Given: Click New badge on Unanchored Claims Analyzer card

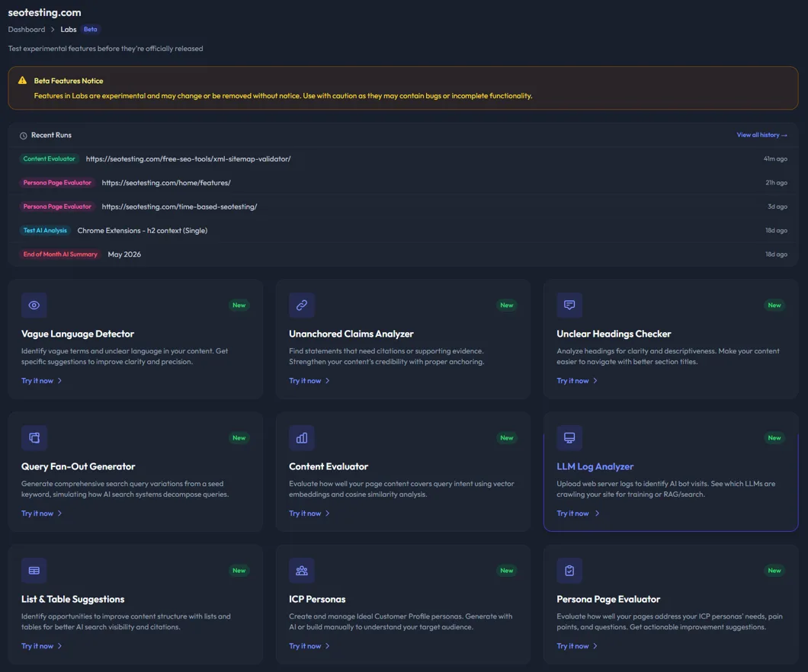Looking at the screenshot, I should pyautogui.click(x=507, y=306).
